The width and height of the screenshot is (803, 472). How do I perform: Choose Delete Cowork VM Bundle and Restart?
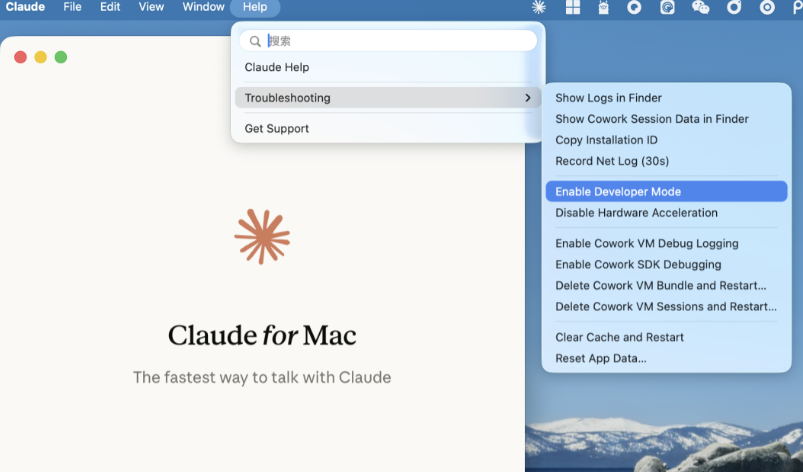pos(661,285)
